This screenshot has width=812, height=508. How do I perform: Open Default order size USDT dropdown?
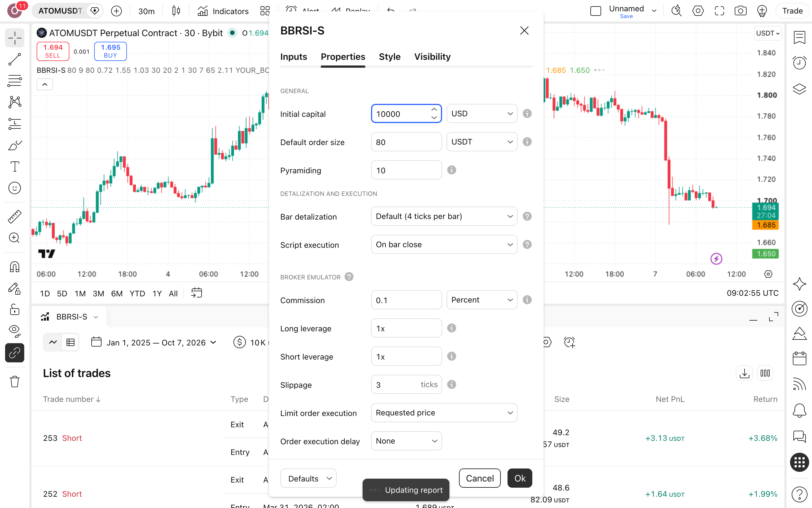(x=482, y=142)
